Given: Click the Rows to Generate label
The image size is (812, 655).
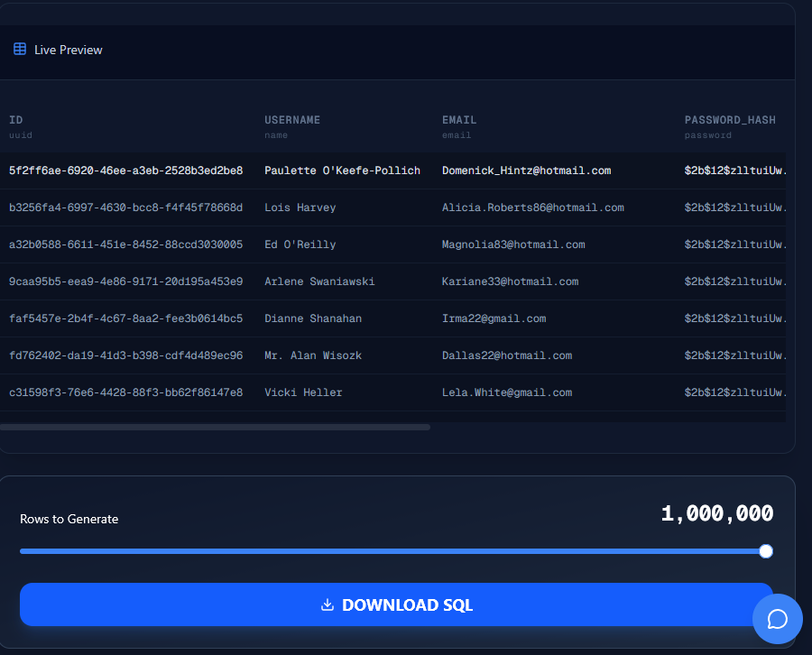Looking at the screenshot, I should (69, 519).
